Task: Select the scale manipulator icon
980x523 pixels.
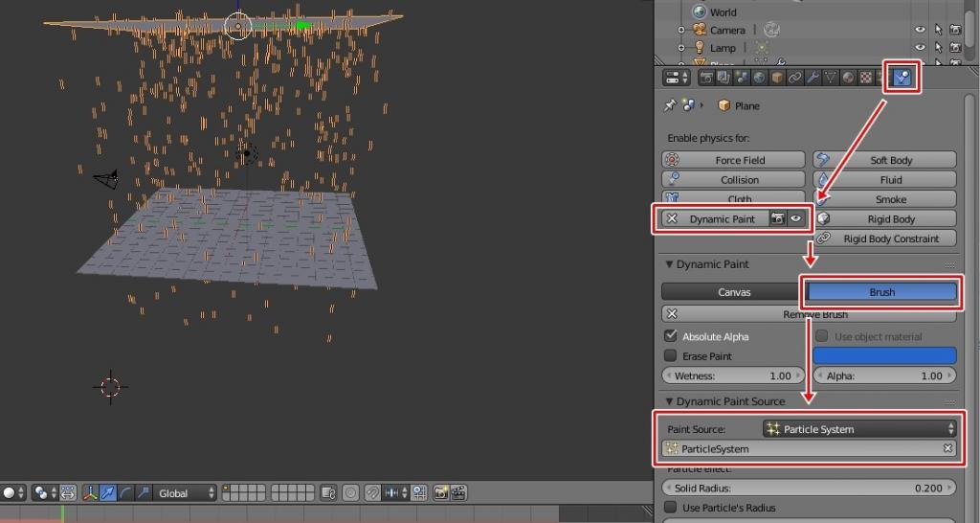Action: point(143,493)
